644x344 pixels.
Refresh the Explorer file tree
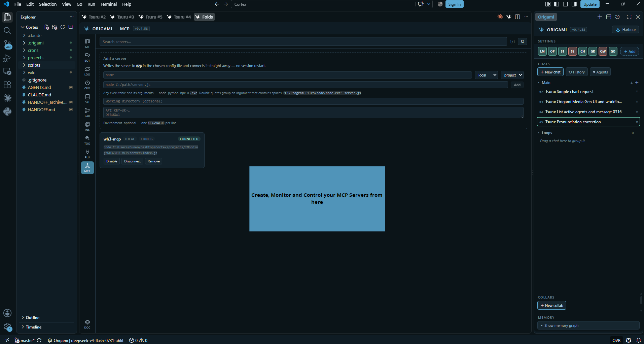pos(63,27)
